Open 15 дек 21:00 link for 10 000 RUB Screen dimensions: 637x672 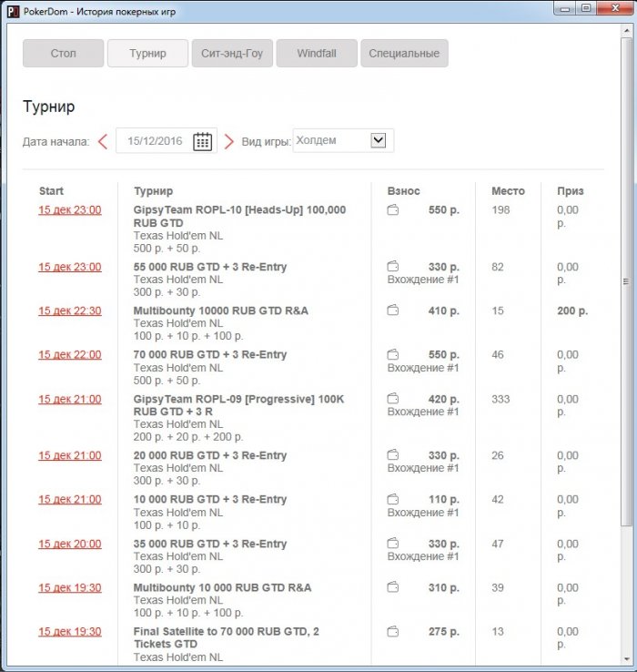(70, 500)
